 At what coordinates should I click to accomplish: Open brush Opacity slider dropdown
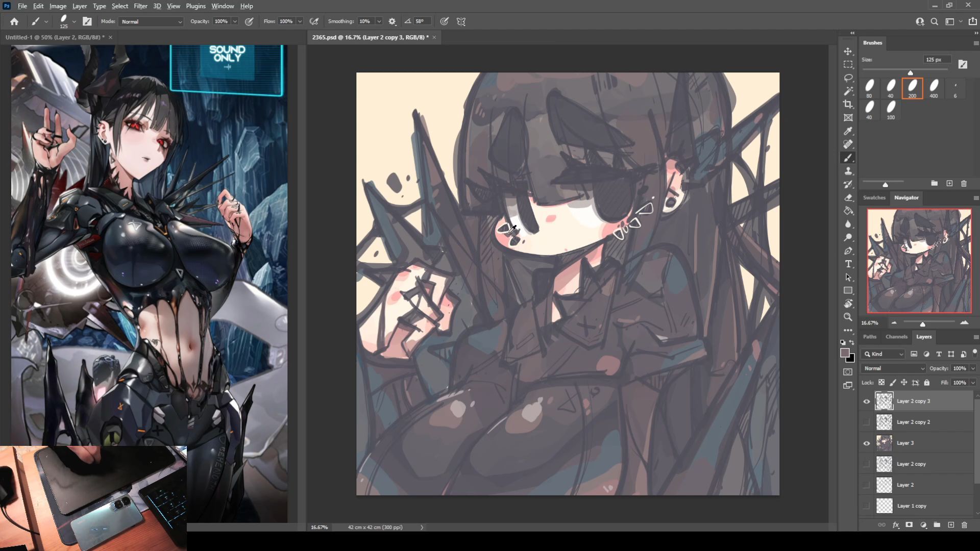235,21
